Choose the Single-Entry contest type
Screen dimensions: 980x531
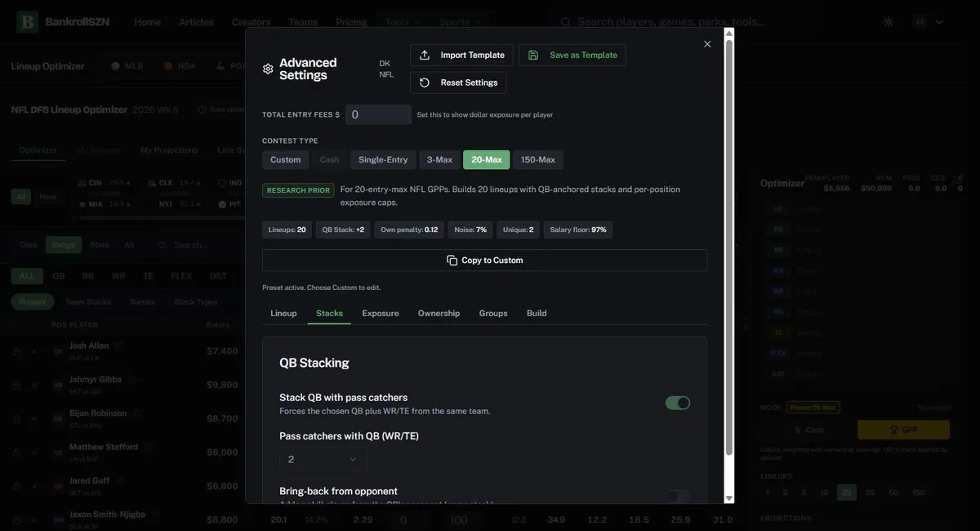pyautogui.click(x=383, y=160)
